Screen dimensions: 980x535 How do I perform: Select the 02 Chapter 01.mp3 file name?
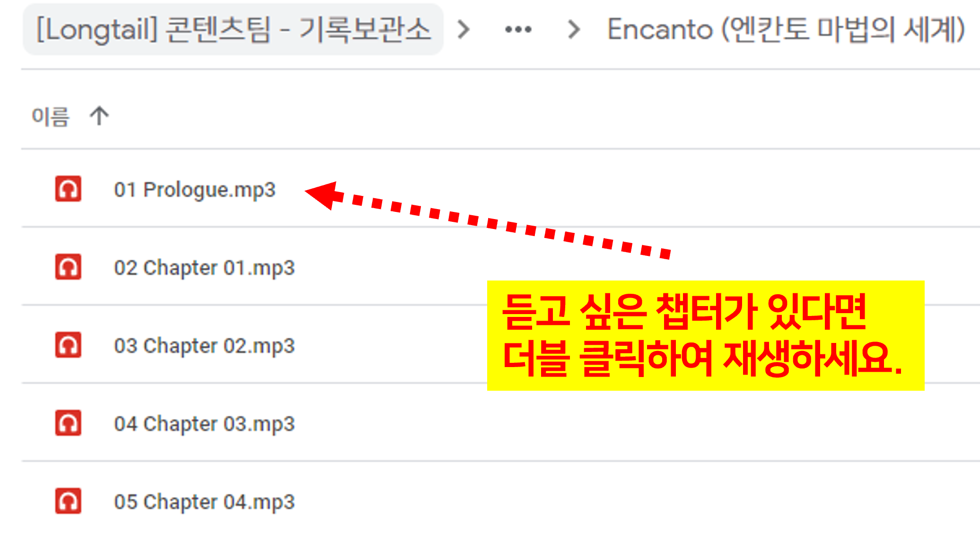click(204, 268)
